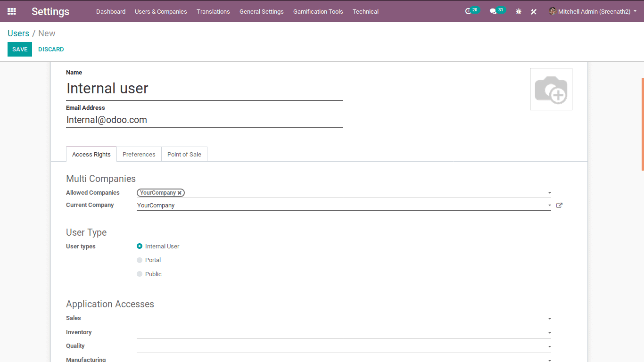Click Mitchell Admin avatar picture
Screen dimensions: 644x362
click(553, 11)
